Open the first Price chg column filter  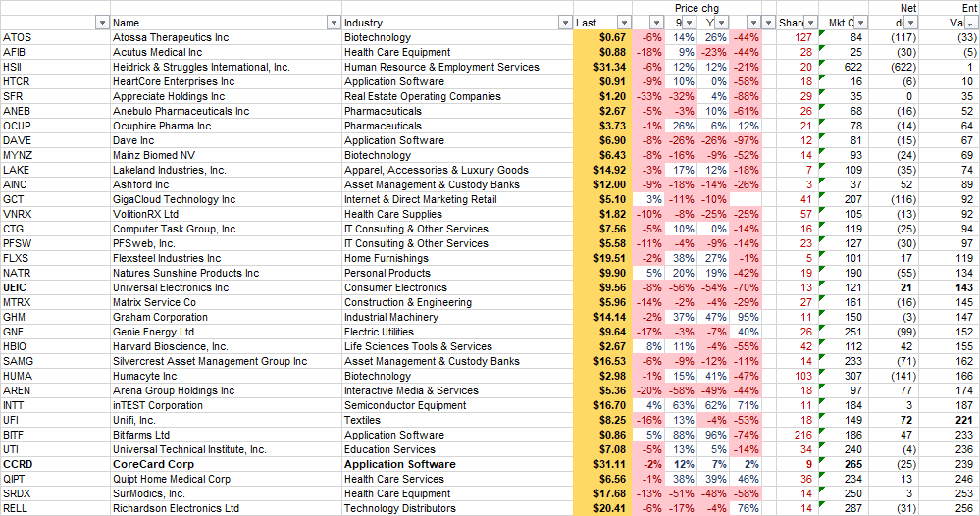coord(656,23)
